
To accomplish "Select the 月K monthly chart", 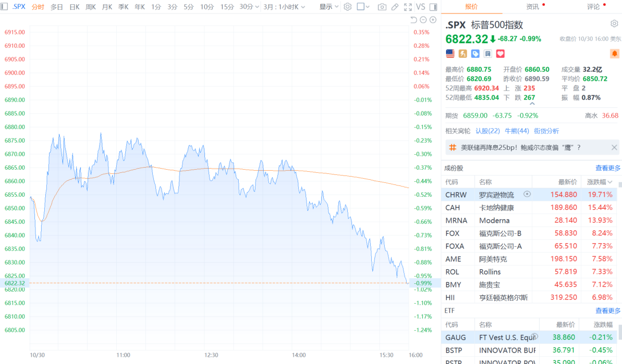I will coord(107,7).
